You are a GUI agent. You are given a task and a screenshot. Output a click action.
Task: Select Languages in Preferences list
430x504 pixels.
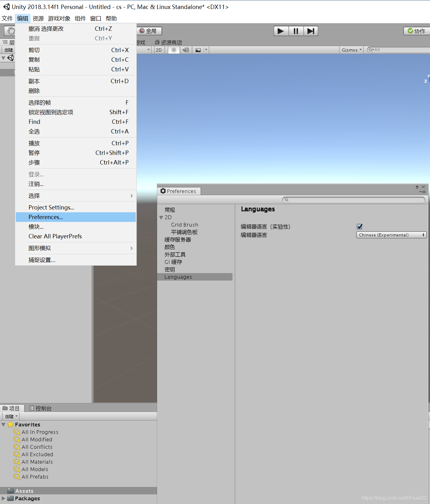pos(195,277)
